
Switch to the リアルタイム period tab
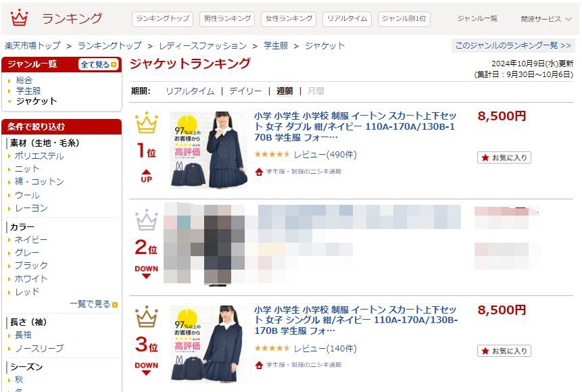(190, 91)
